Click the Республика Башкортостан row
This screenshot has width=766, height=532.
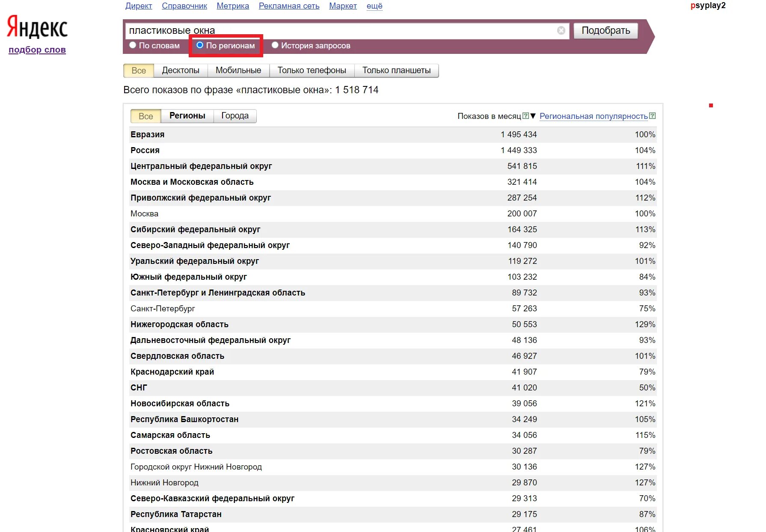(x=393, y=419)
